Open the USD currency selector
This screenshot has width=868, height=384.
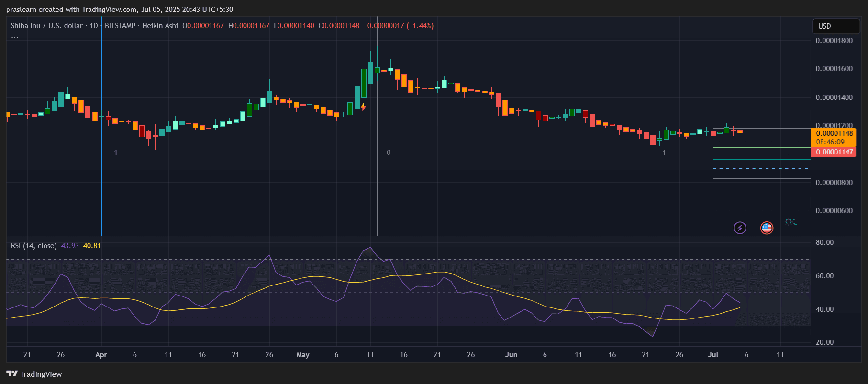point(835,26)
